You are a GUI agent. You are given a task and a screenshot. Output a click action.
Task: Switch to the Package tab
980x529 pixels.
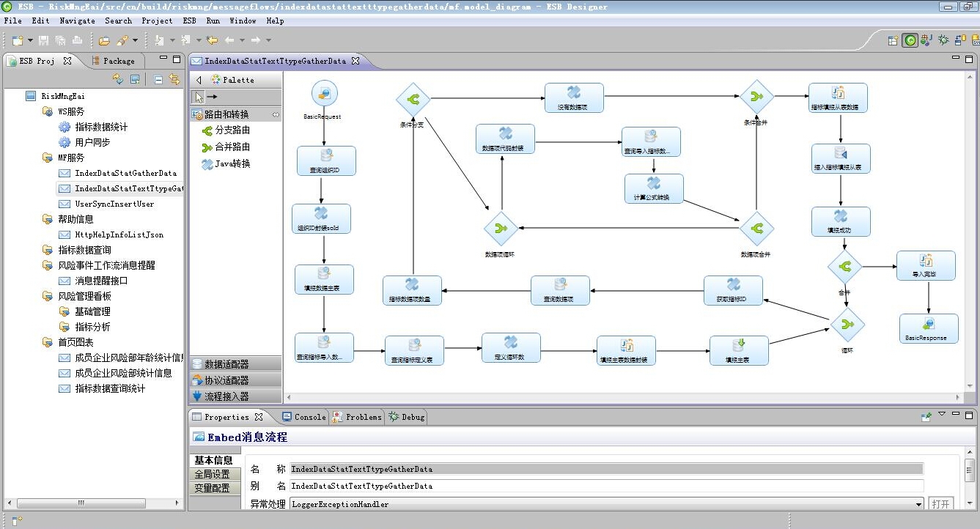click(x=114, y=61)
